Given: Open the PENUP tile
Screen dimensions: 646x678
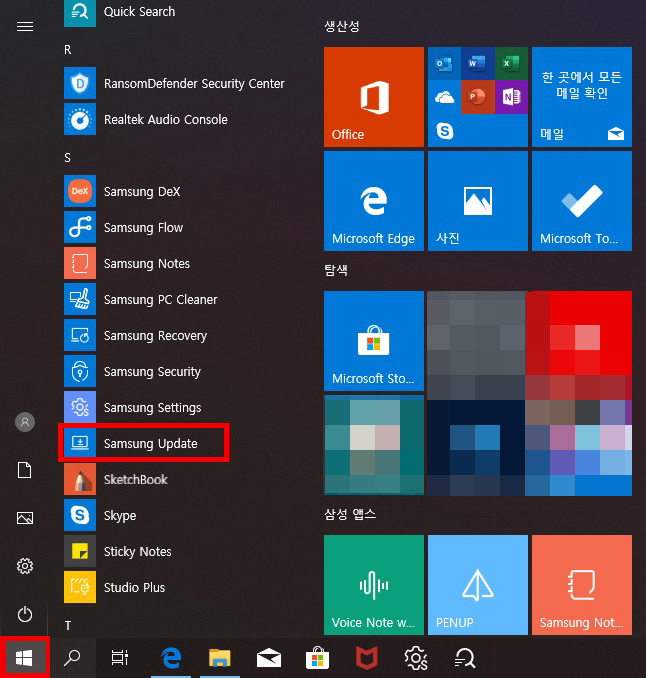Looking at the screenshot, I should [478, 585].
